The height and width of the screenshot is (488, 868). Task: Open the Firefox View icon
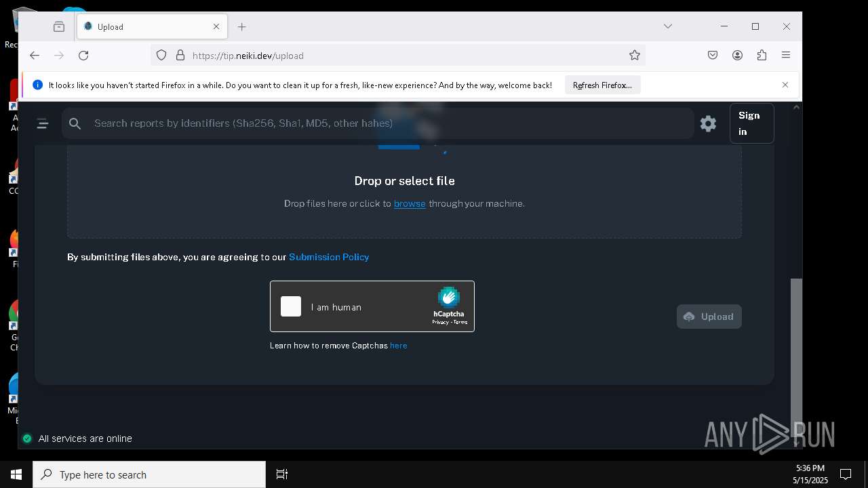click(59, 26)
